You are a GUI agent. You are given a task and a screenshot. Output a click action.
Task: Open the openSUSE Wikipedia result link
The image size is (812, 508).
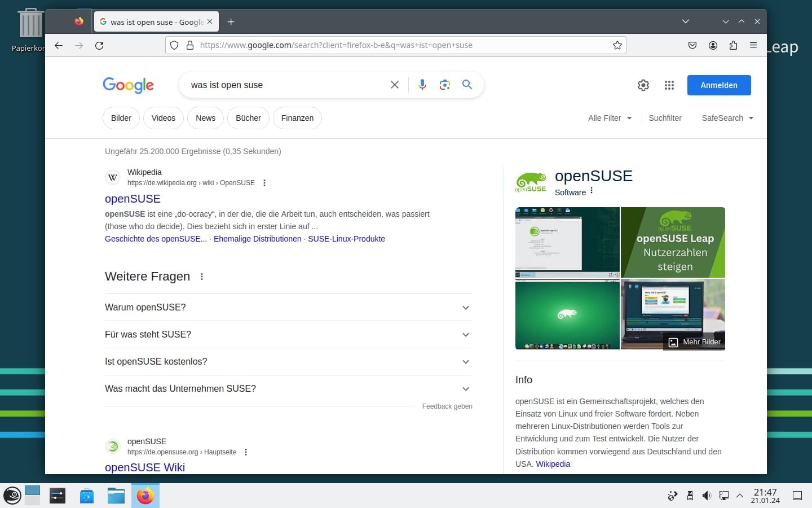click(x=133, y=199)
